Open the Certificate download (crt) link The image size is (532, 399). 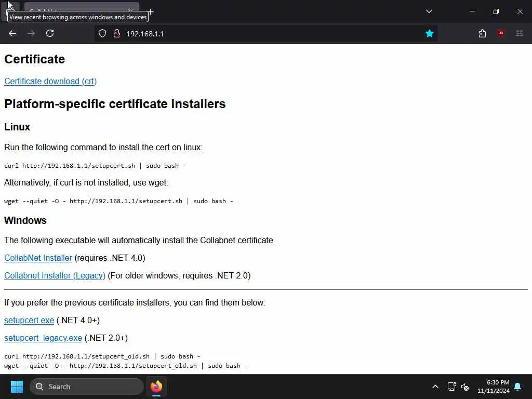(x=50, y=82)
